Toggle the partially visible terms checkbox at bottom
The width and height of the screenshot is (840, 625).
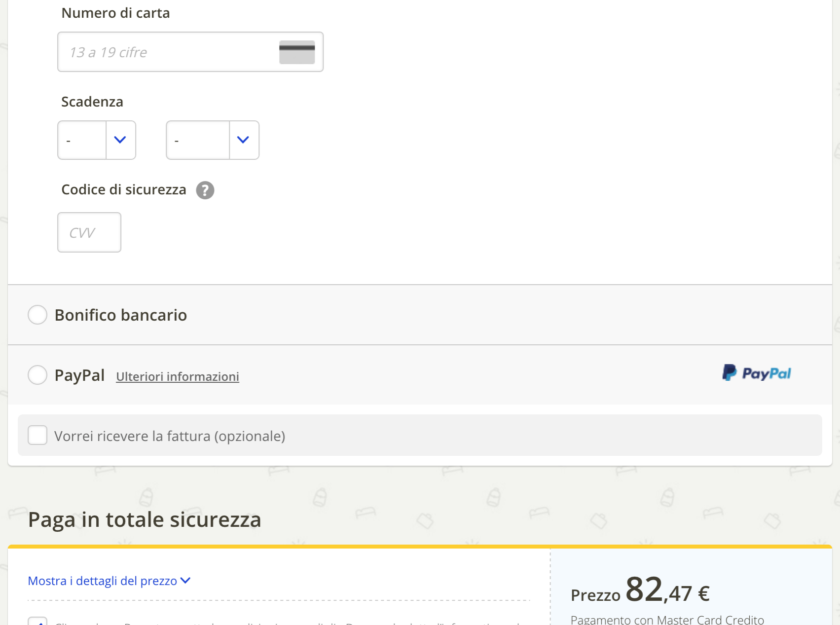(x=37, y=622)
